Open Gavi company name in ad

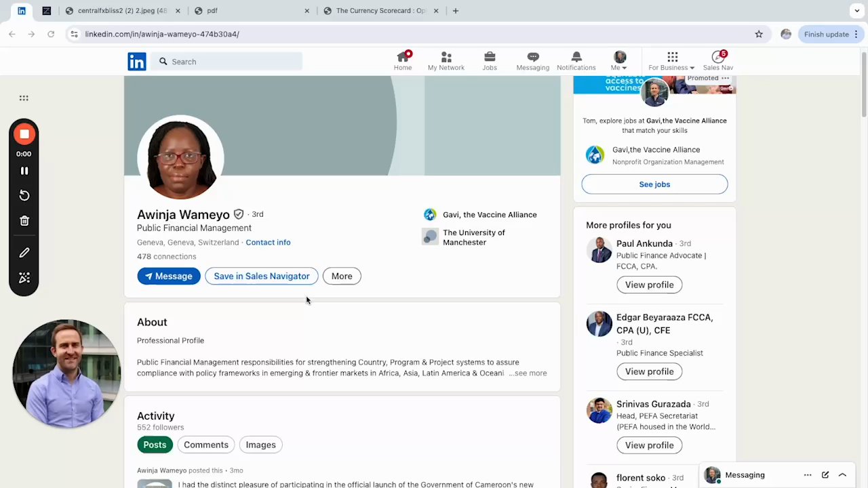pyautogui.click(x=656, y=150)
